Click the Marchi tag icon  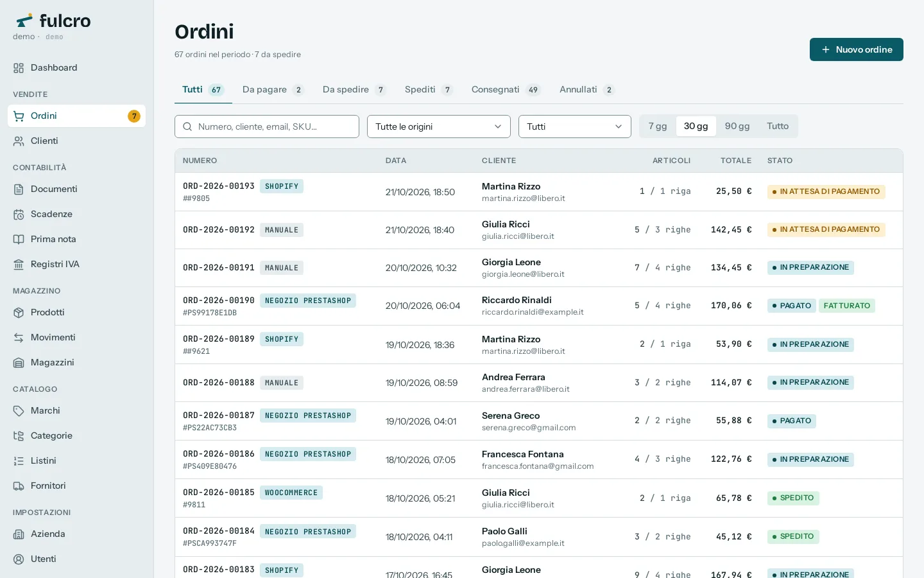tap(19, 411)
